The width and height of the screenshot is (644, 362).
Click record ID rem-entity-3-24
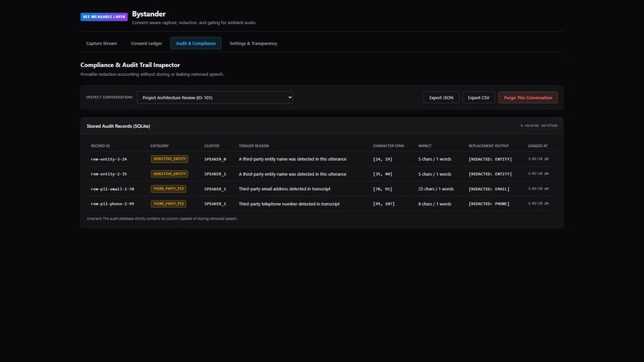click(x=109, y=159)
